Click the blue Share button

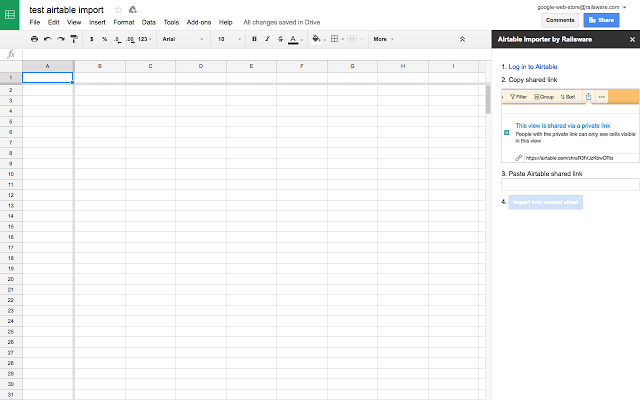[601, 20]
